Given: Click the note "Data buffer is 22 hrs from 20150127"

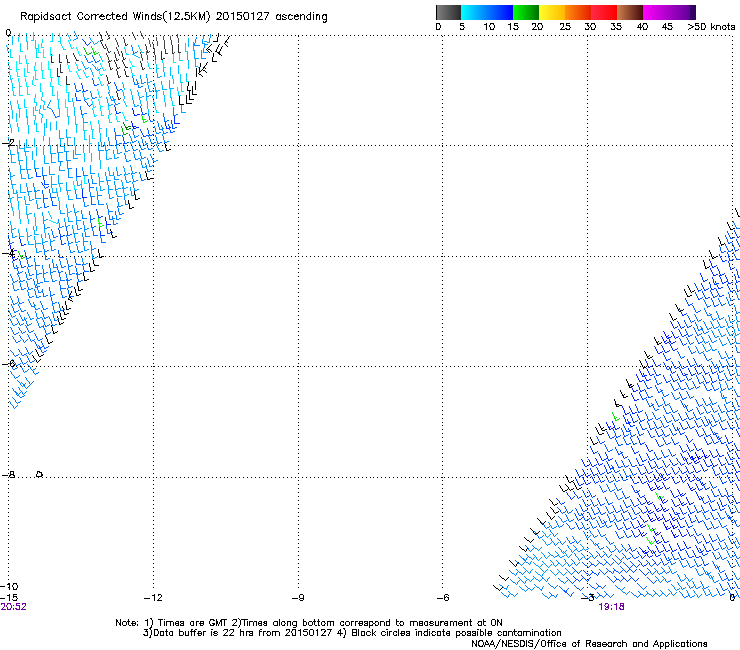Looking at the screenshot, I should click(x=242, y=633).
